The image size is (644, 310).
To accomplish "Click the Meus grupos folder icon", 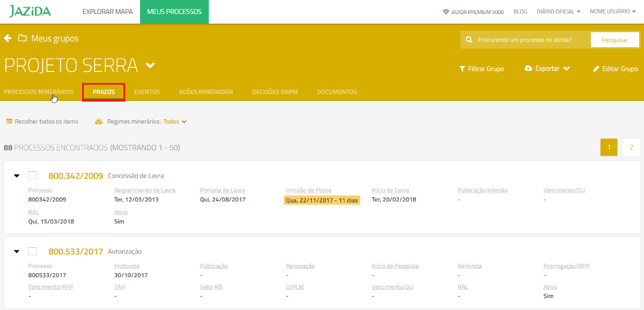I will [x=22, y=38].
